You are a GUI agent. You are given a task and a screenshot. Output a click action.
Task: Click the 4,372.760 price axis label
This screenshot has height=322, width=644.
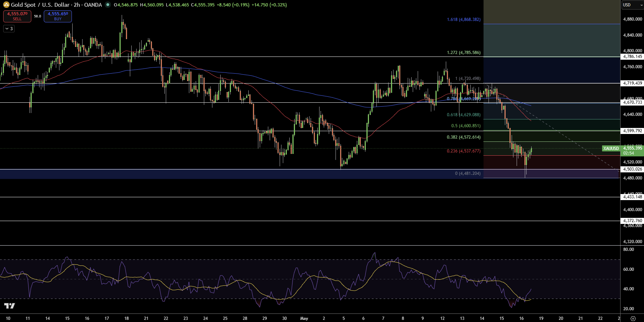pyautogui.click(x=633, y=221)
